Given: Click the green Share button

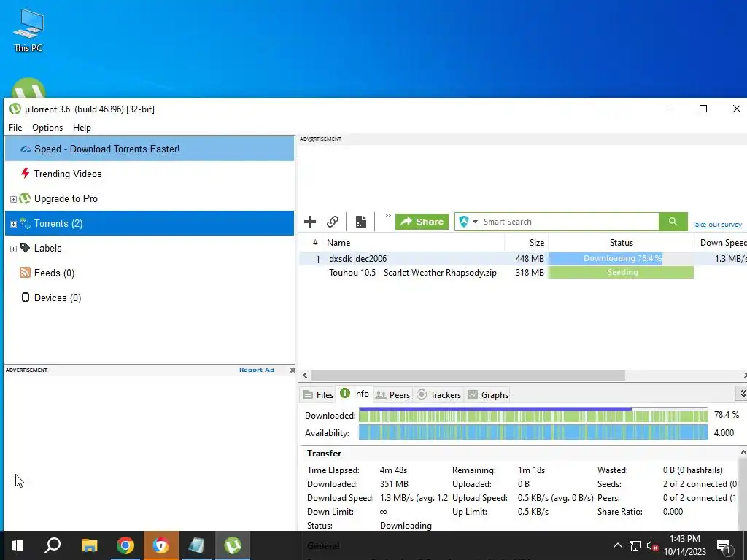Looking at the screenshot, I should tap(422, 222).
